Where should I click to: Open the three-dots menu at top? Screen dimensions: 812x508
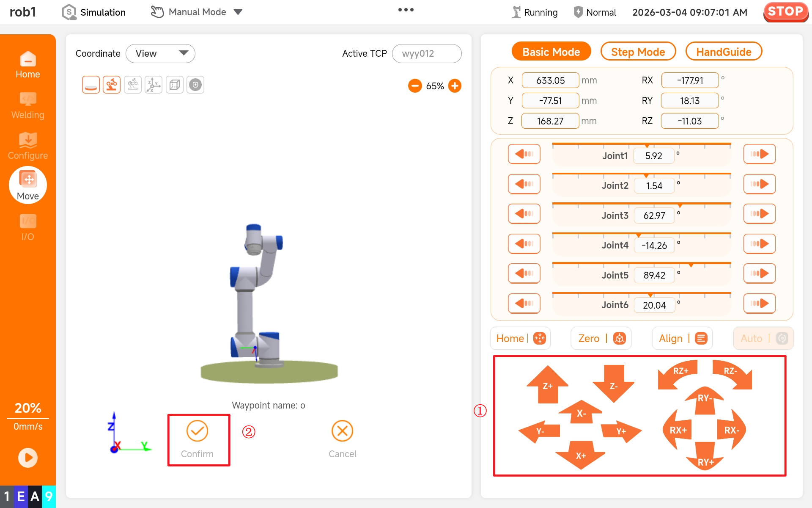tap(406, 10)
